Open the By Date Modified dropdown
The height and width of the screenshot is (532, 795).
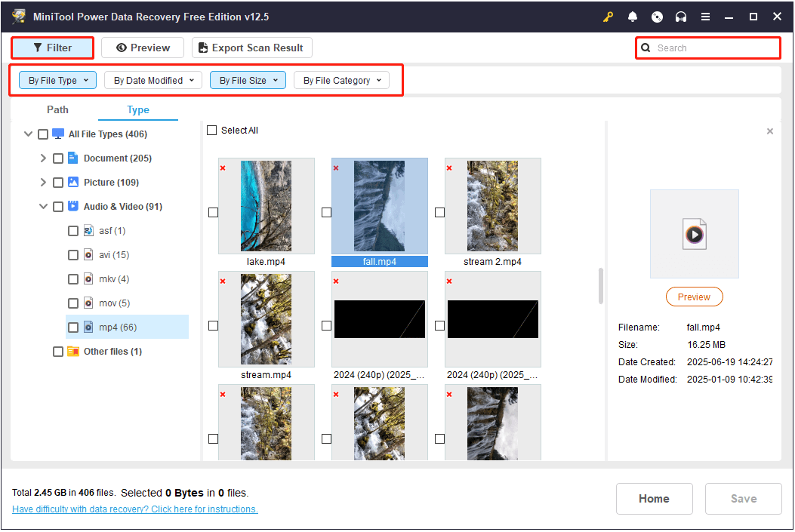pos(153,81)
